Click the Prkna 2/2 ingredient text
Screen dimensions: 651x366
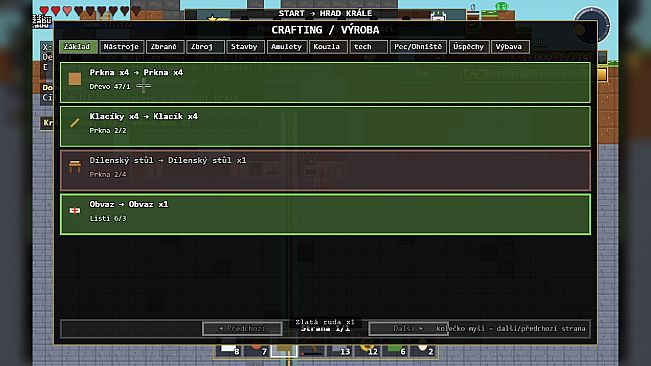tap(108, 131)
